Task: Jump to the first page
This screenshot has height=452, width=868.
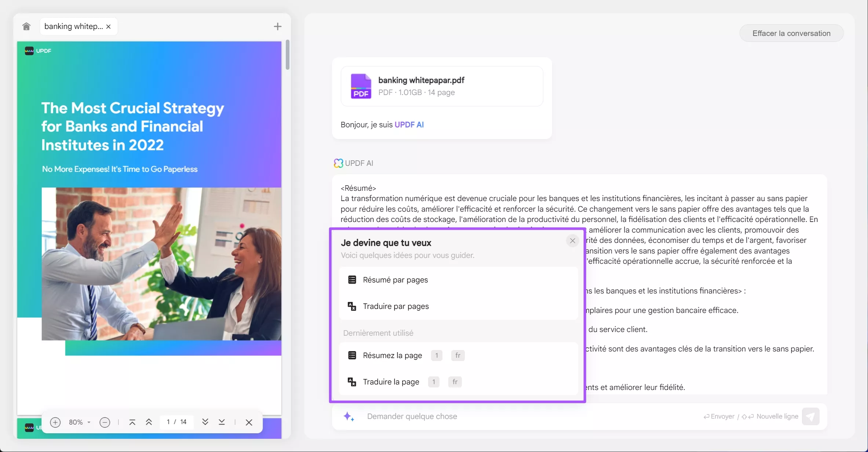Action: 132,422
